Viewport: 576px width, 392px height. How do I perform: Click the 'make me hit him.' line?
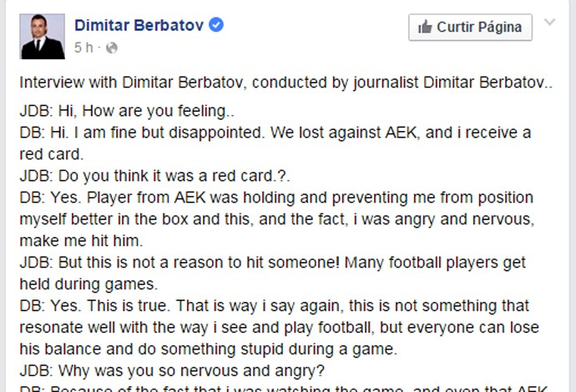tap(81, 241)
